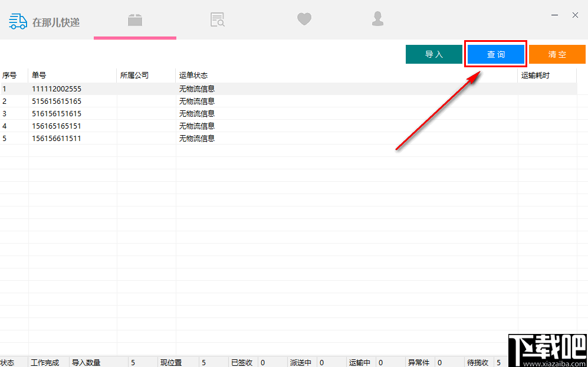Viewport: 588px width, 367px height.
Task: Click 运输中 label in status bar
Action: pyautogui.click(x=360, y=362)
